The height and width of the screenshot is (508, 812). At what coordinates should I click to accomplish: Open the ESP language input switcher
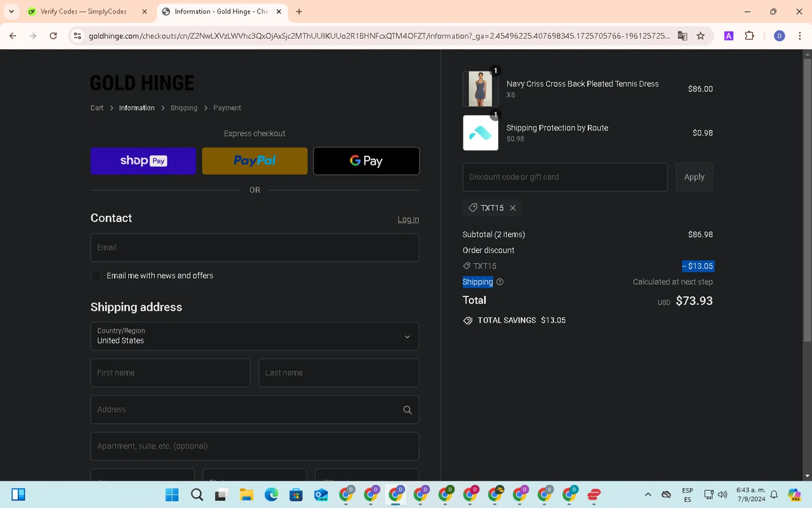click(x=687, y=494)
